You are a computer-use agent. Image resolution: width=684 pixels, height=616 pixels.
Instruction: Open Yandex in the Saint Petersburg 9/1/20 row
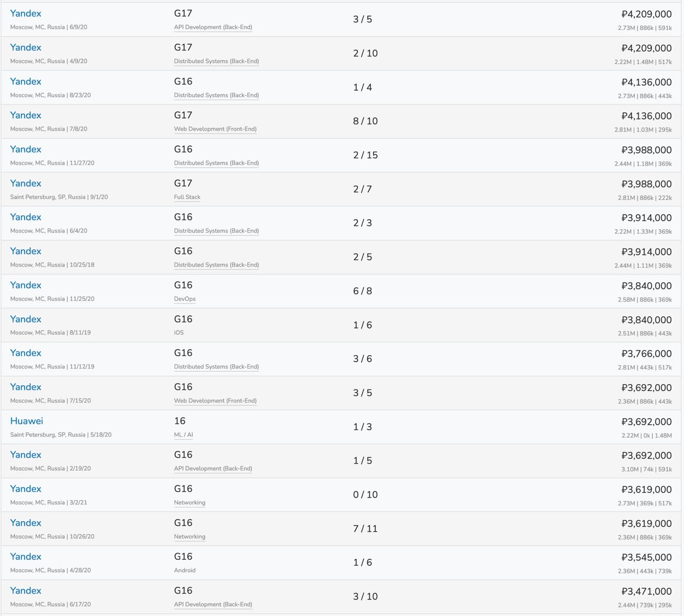coord(26,183)
